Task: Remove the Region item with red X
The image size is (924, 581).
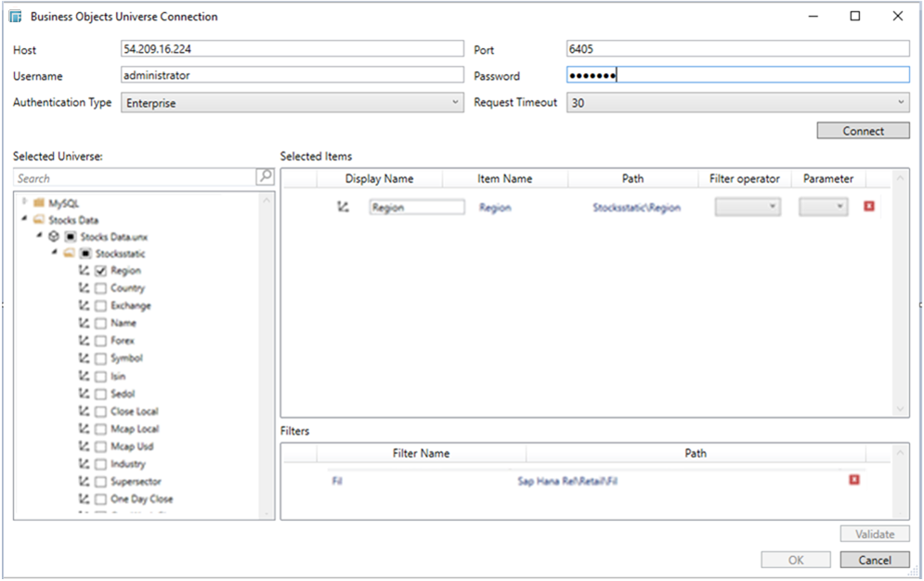Action: pyautogui.click(x=868, y=207)
